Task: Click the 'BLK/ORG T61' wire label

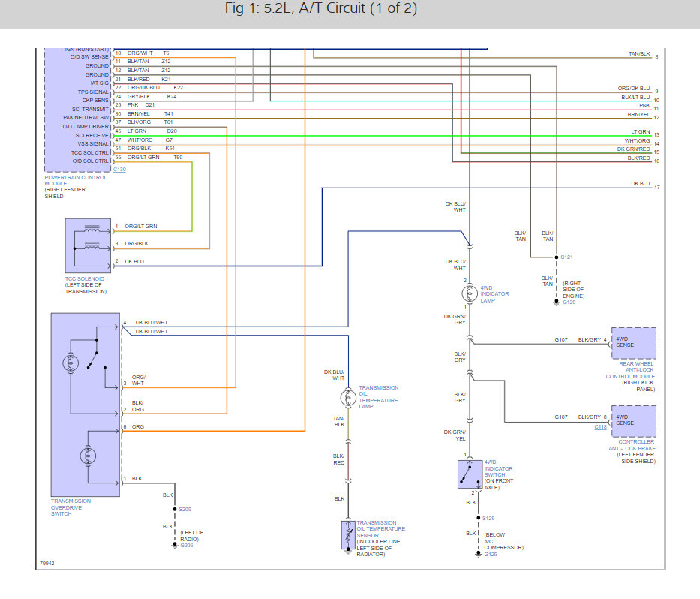Action: 150,122
